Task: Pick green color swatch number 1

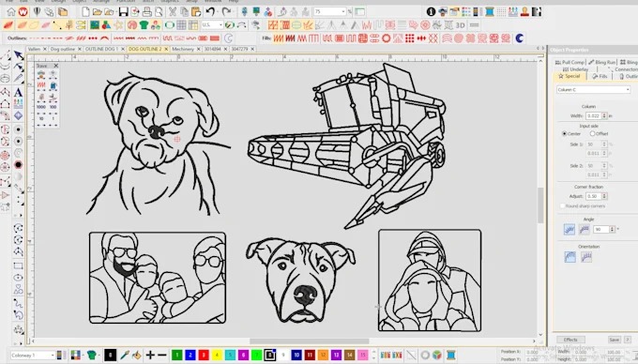Action: [x=177, y=355]
